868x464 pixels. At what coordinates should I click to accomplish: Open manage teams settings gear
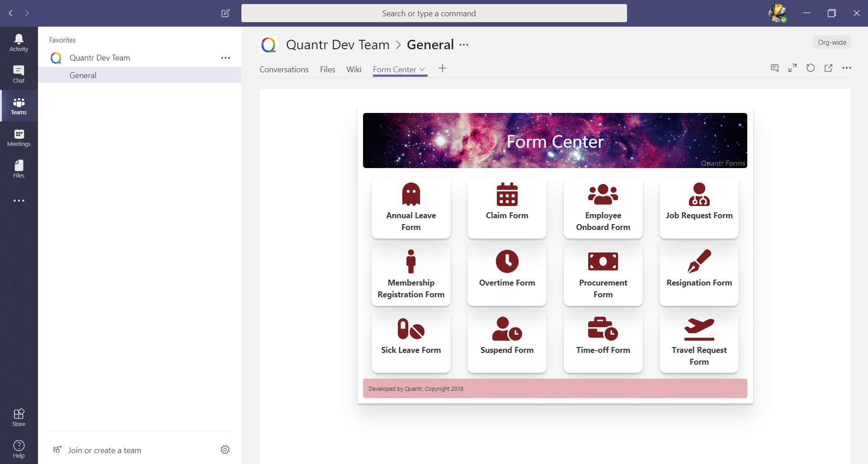coord(225,450)
